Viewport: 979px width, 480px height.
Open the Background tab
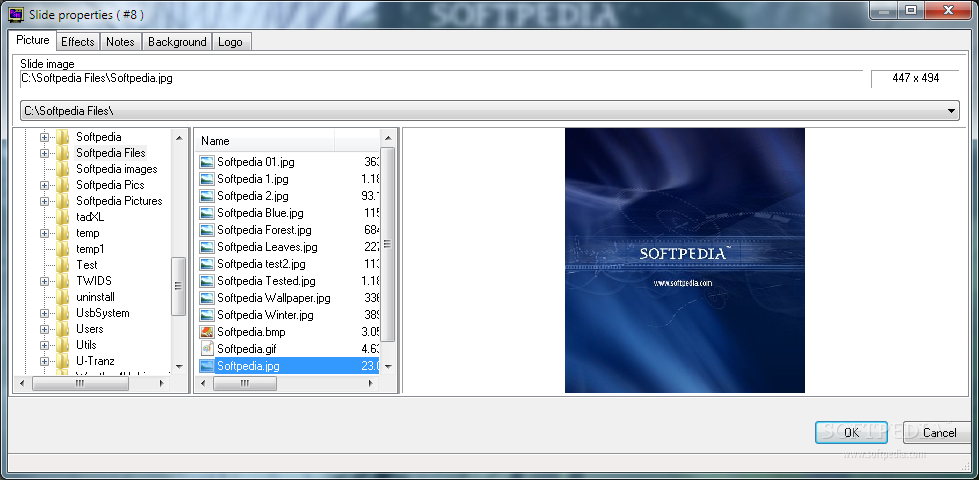tap(177, 42)
